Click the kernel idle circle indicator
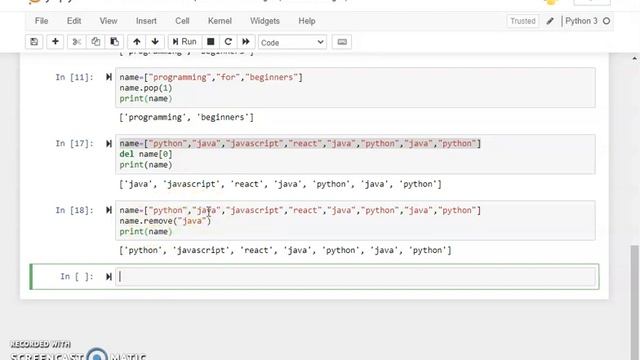Viewport: 640px width, 360px height. coord(607,21)
